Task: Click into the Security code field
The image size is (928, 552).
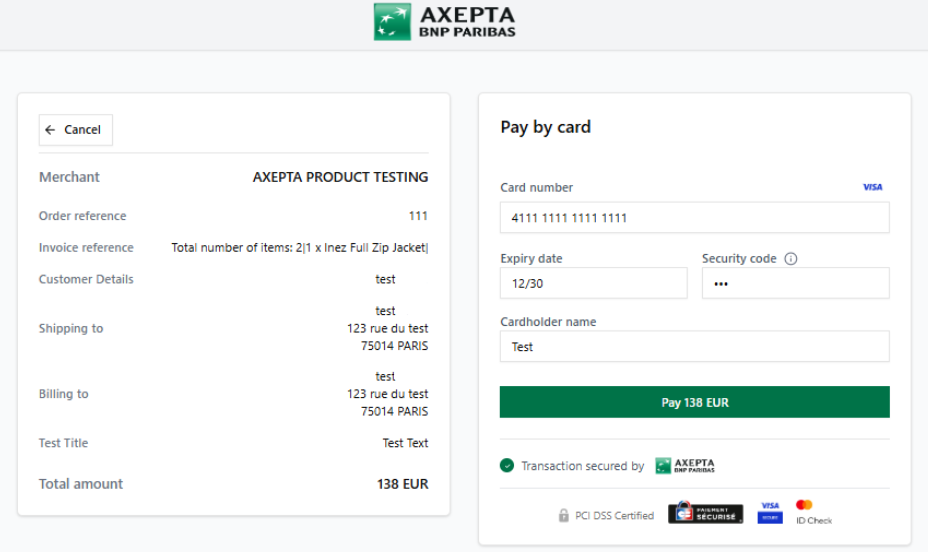Action: coord(795,283)
